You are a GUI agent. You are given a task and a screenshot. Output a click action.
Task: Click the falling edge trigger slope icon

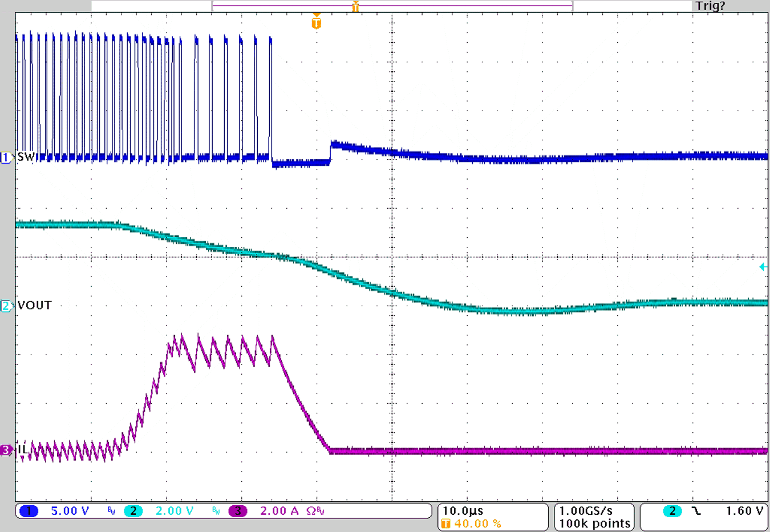696,511
